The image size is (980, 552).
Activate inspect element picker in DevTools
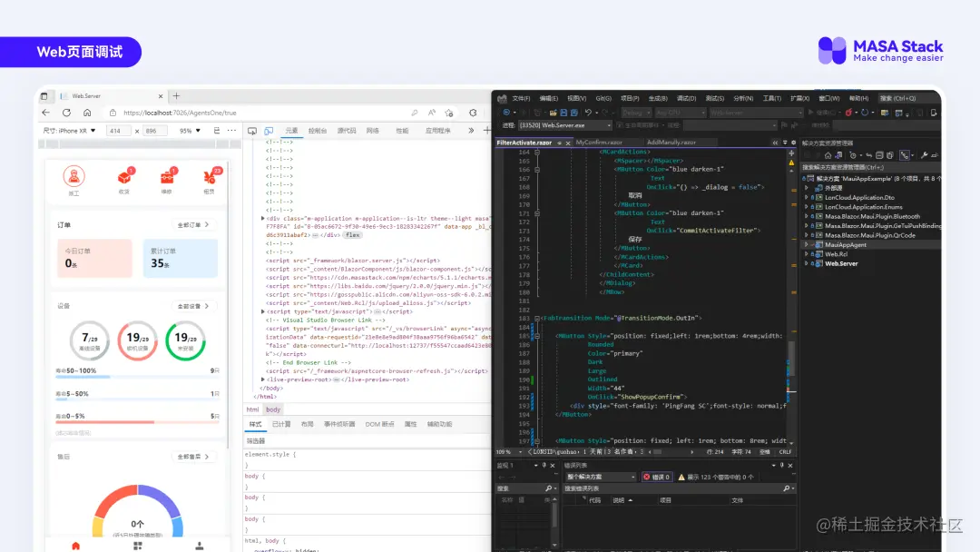pyautogui.click(x=252, y=131)
